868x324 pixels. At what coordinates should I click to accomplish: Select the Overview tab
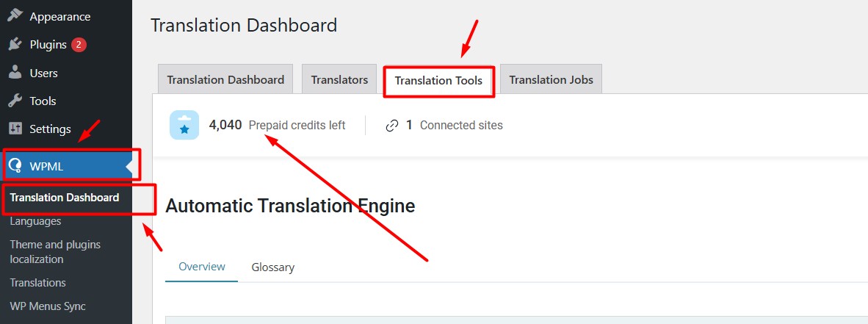(202, 267)
